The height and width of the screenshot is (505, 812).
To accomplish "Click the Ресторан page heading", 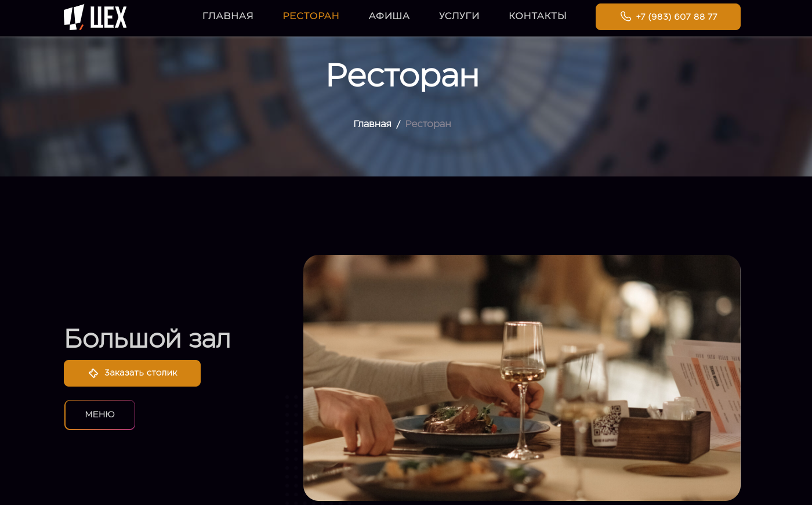I will [x=403, y=75].
